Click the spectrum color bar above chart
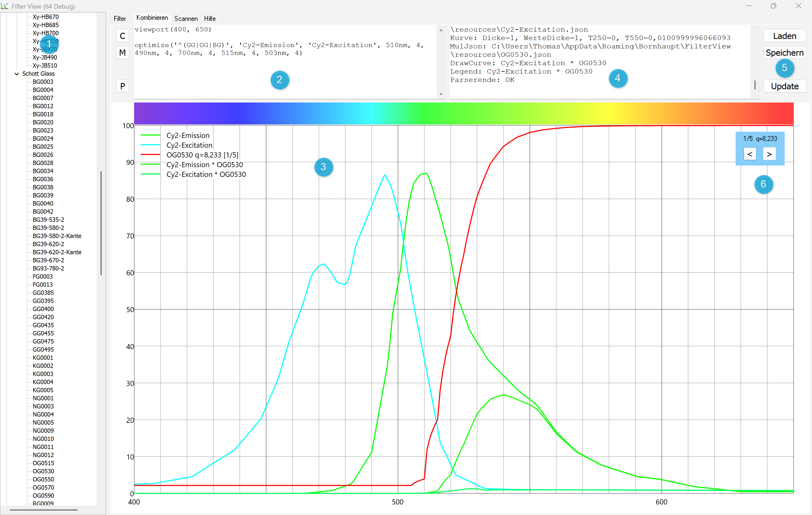 (464, 113)
